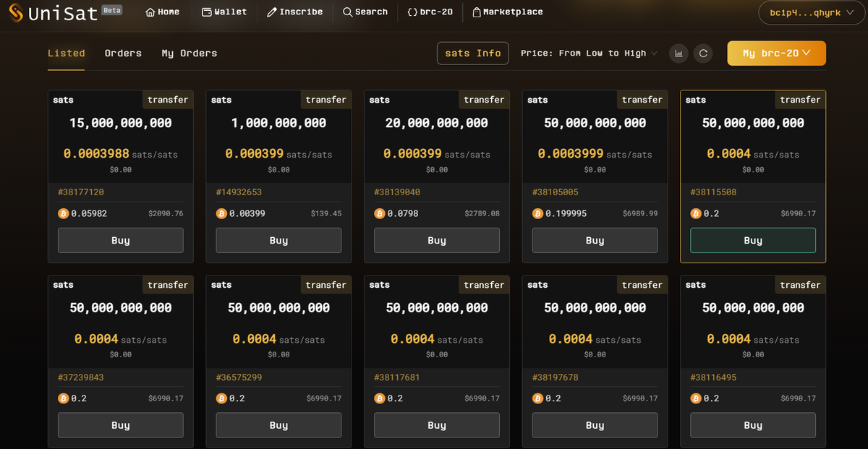
Task: Buy listing #38197678
Action: coord(595,425)
